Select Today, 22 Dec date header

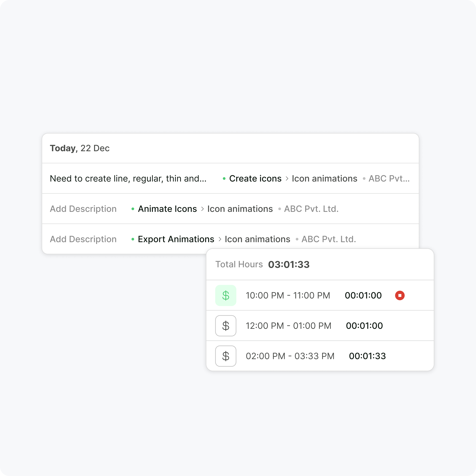80,148
